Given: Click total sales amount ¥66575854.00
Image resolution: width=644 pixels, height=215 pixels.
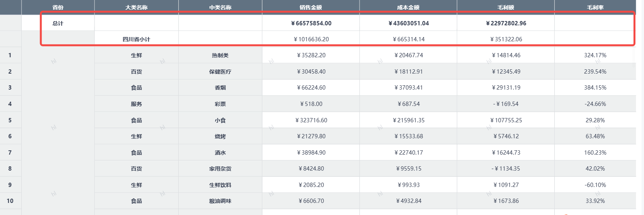Looking at the screenshot, I should (x=311, y=23).
